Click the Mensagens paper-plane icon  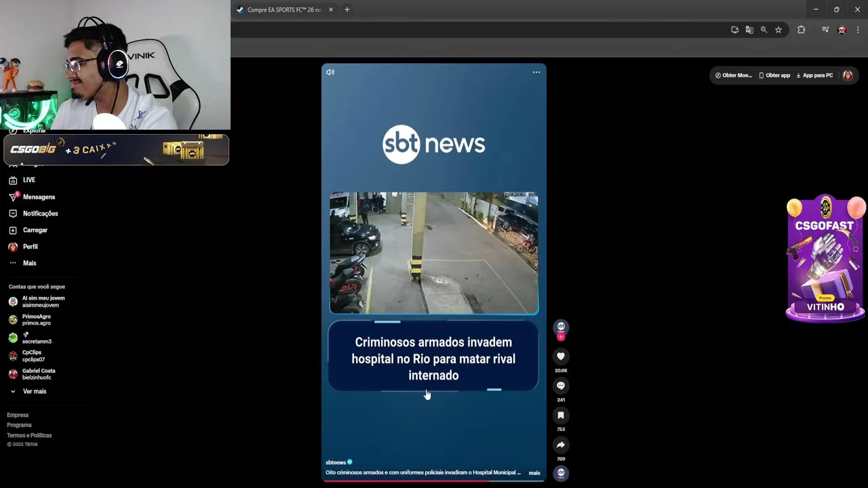13,197
